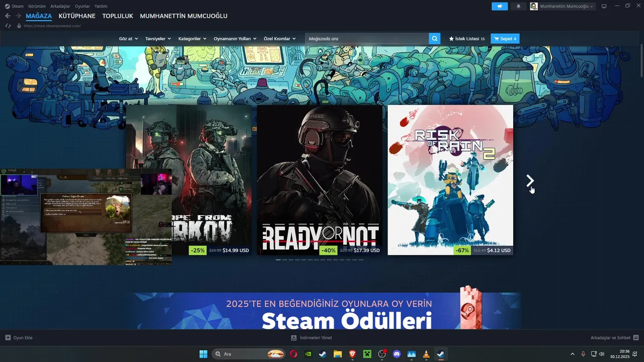
Task: Reload the store page with refresh icon
Action: (8, 26)
